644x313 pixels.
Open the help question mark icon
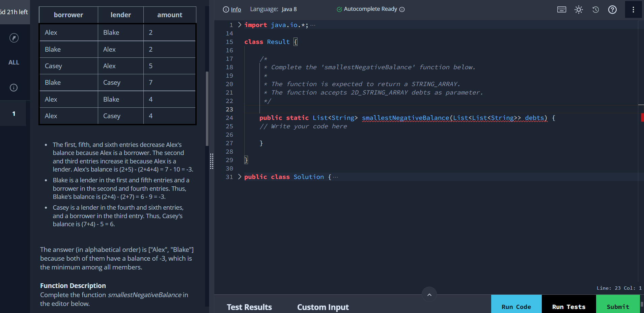(x=612, y=9)
